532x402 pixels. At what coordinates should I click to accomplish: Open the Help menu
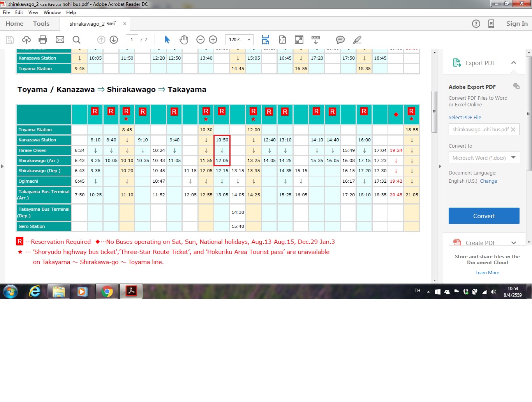click(71, 12)
